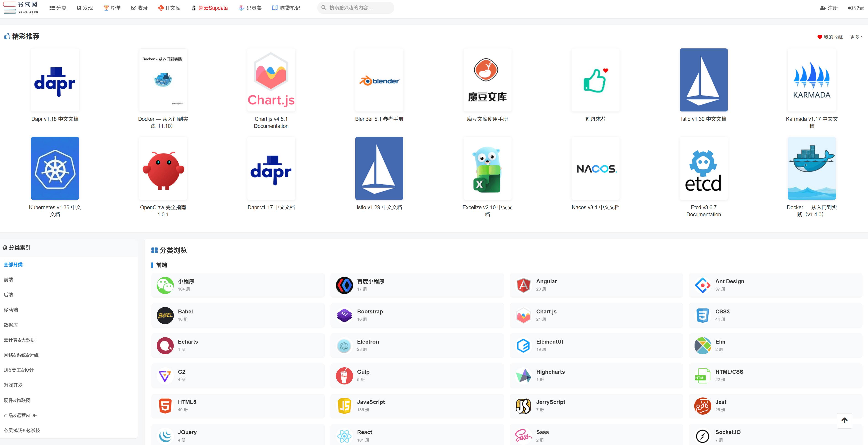This screenshot has height=445, width=868.
Task: Open Blender 5.1 参考手册 cover
Action: pyautogui.click(x=379, y=80)
